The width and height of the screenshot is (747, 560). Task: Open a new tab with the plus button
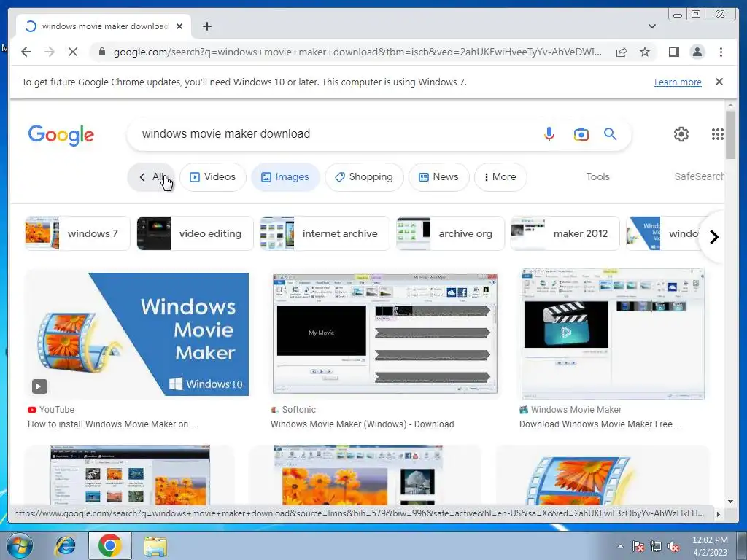point(206,26)
